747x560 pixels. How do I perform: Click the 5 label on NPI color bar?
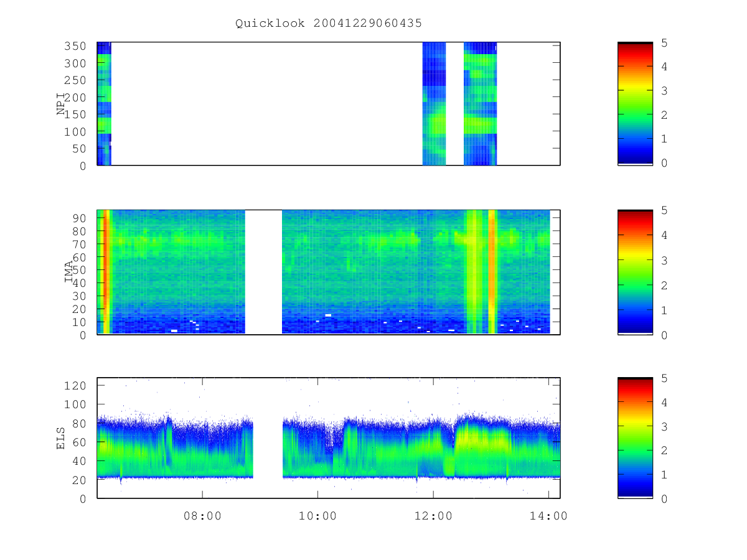pyautogui.click(x=663, y=43)
